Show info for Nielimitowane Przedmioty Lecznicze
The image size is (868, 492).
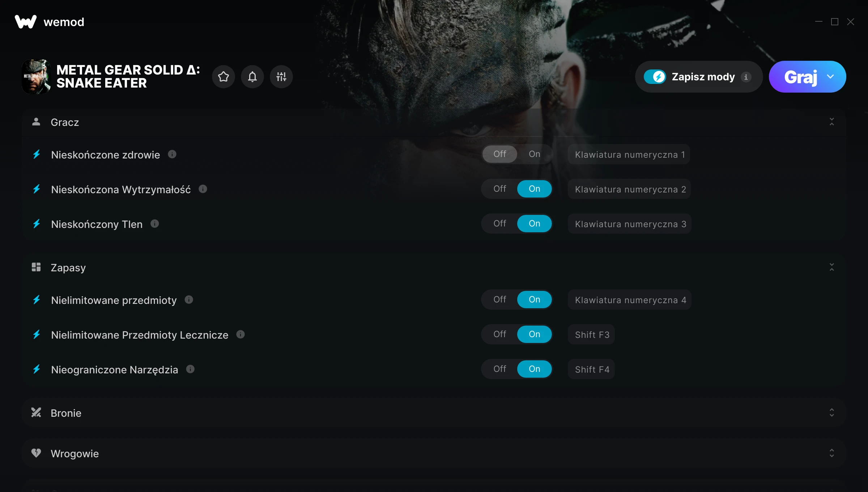241,335
